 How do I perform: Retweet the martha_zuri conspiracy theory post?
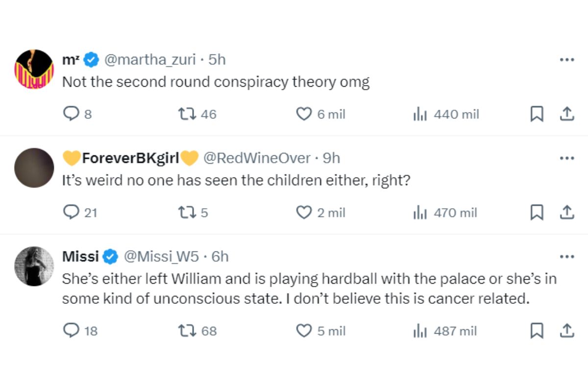[x=186, y=114]
